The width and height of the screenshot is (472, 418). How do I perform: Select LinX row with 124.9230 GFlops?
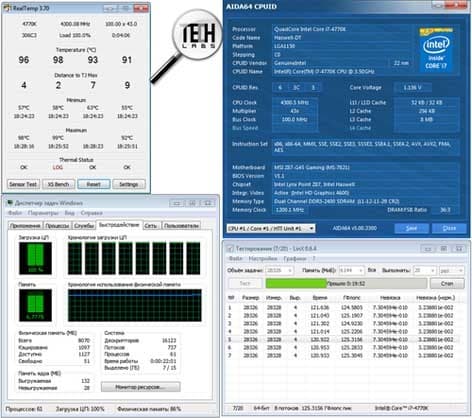(x=344, y=323)
